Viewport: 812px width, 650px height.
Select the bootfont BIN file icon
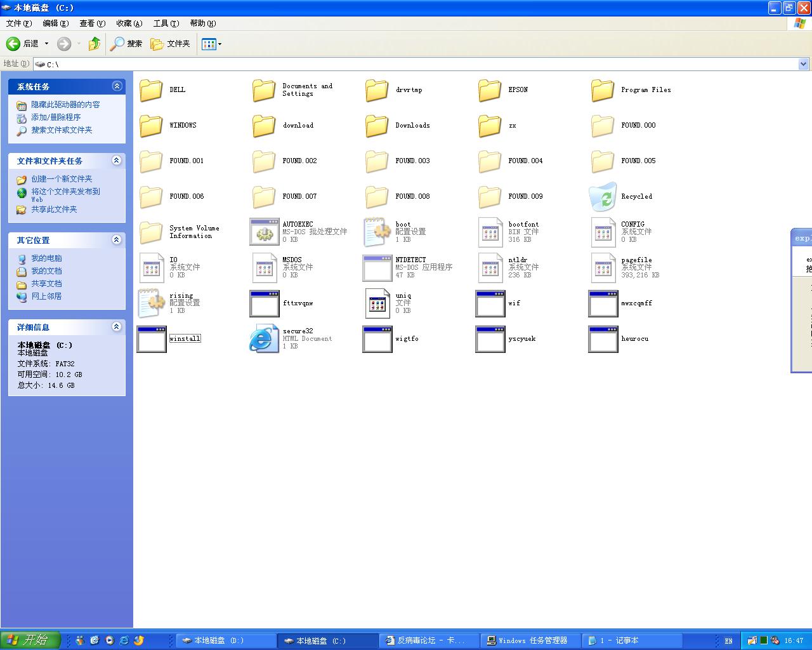pyautogui.click(x=490, y=232)
